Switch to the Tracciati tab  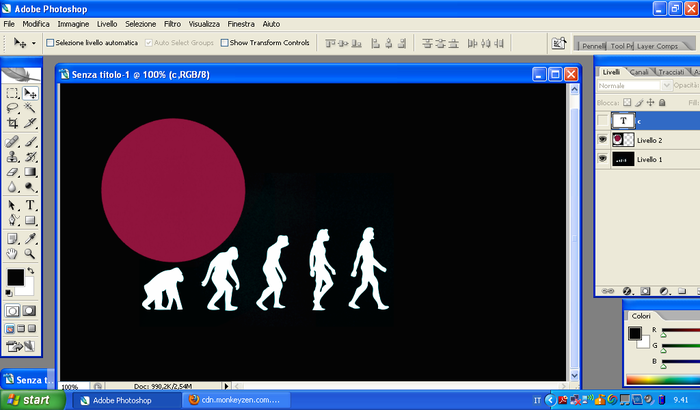click(x=671, y=72)
